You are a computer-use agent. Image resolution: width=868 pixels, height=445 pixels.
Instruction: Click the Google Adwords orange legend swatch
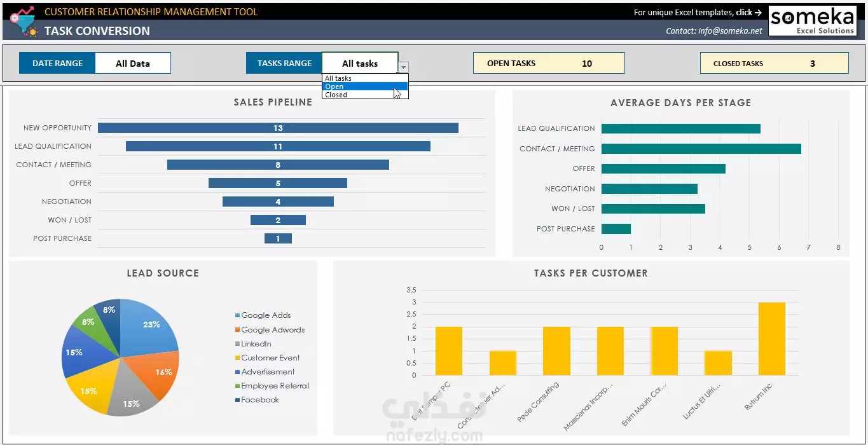[238, 330]
